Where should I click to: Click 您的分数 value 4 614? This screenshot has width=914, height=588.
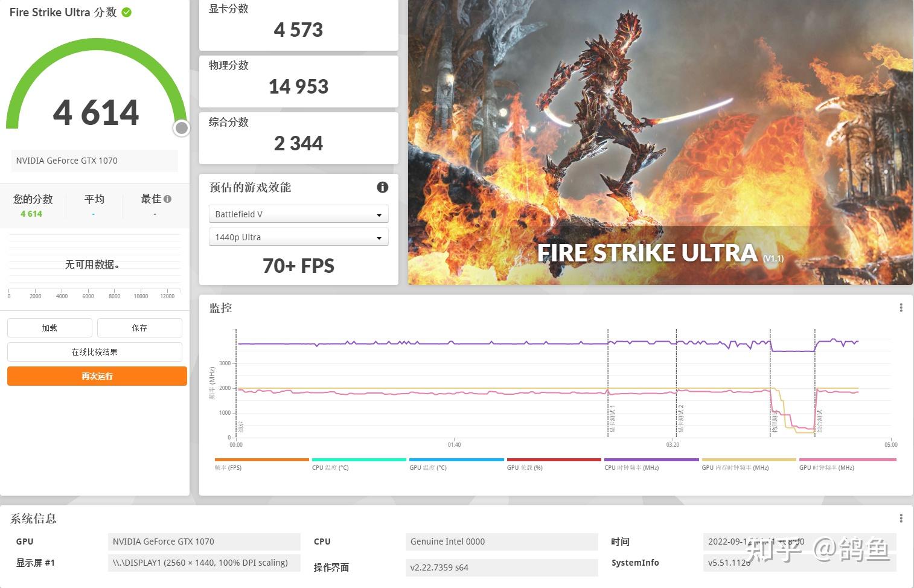tap(31, 214)
